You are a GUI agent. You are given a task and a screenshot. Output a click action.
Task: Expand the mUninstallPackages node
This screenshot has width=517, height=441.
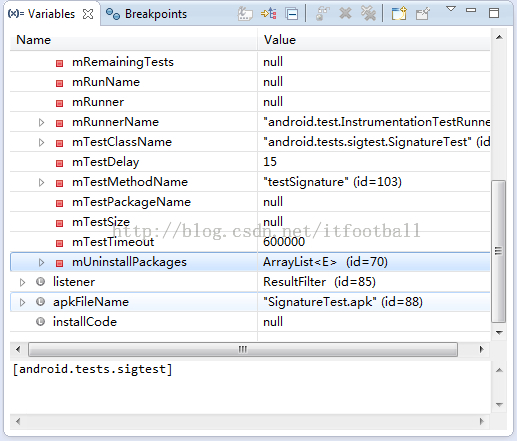point(41,262)
